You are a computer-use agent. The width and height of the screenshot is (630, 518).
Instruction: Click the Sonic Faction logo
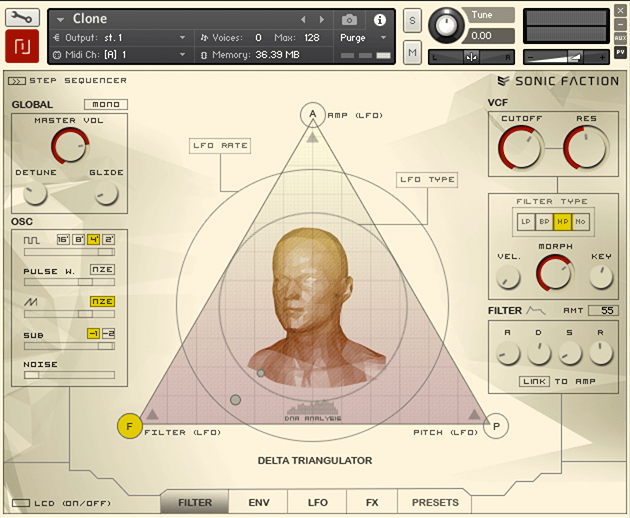pyautogui.click(x=559, y=80)
